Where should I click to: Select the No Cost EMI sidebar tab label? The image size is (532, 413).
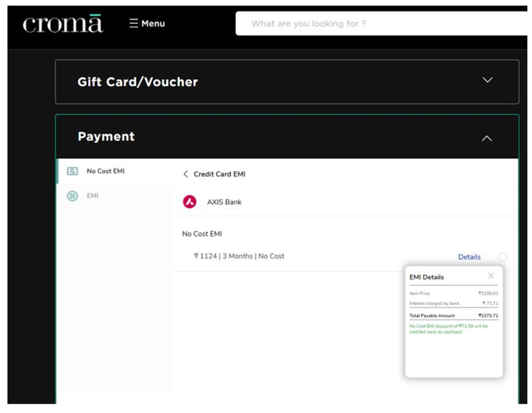click(106, 171)
